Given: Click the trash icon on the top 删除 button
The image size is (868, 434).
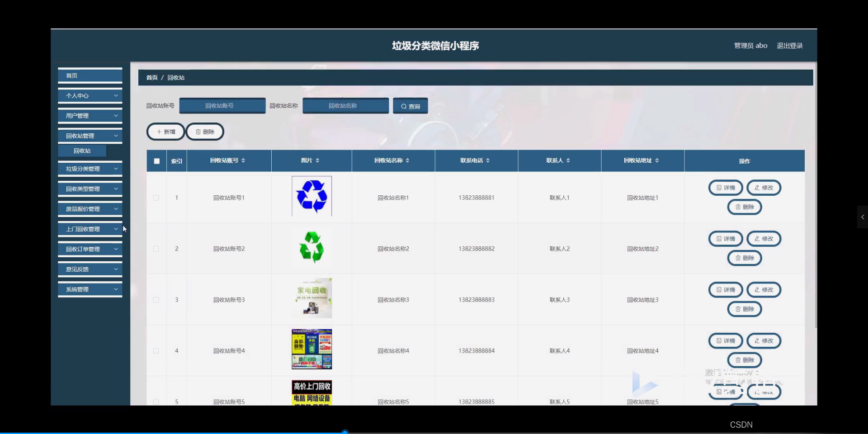Looking at the screenshot, I should [x=198, y=132].
